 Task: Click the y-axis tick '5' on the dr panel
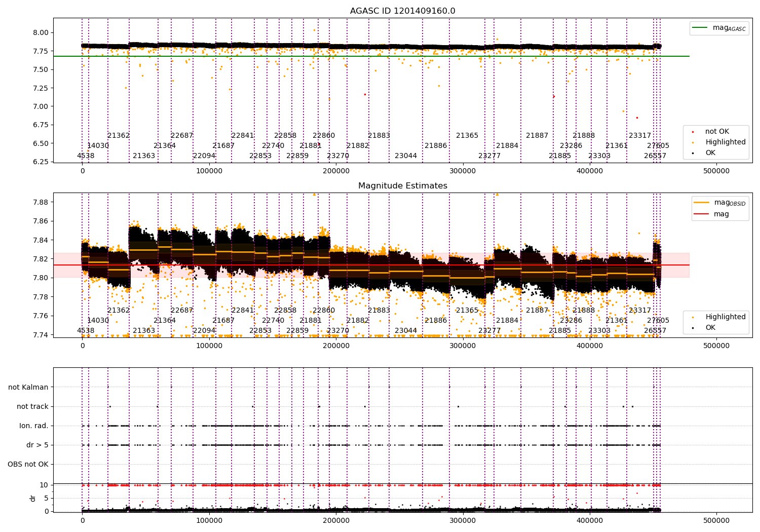46,498
